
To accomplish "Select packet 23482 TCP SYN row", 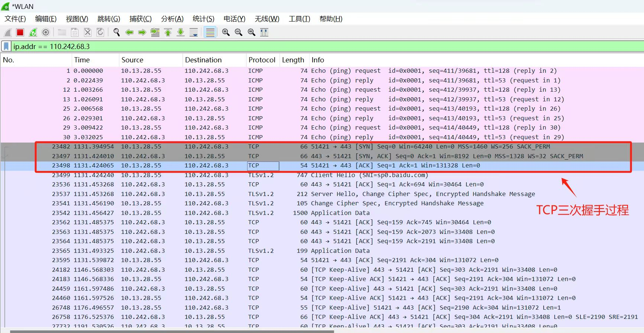I will pyautogui.click(x=322, y=147).
